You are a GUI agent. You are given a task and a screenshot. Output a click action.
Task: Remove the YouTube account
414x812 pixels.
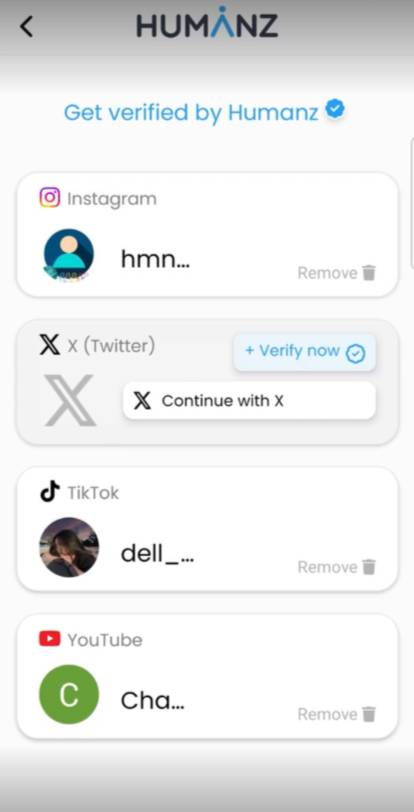pos(337,714)
